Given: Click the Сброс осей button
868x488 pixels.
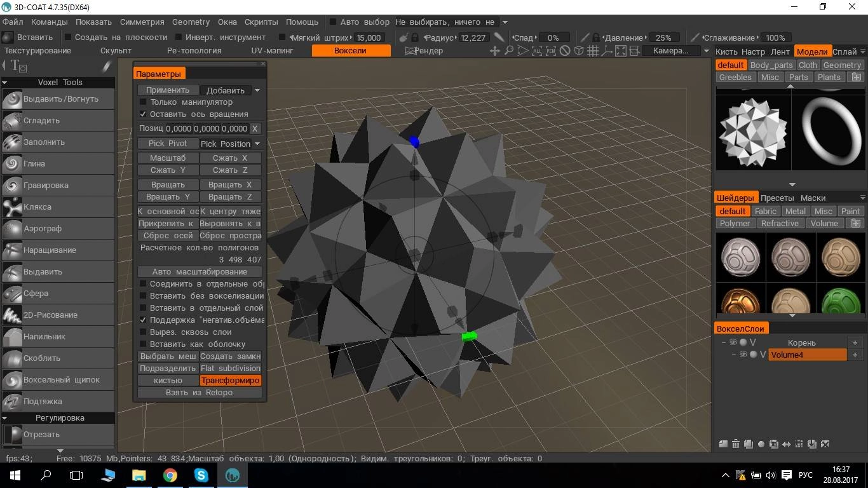Looking at the screenshot, I should pyautogui.click(x=168, y=235).
